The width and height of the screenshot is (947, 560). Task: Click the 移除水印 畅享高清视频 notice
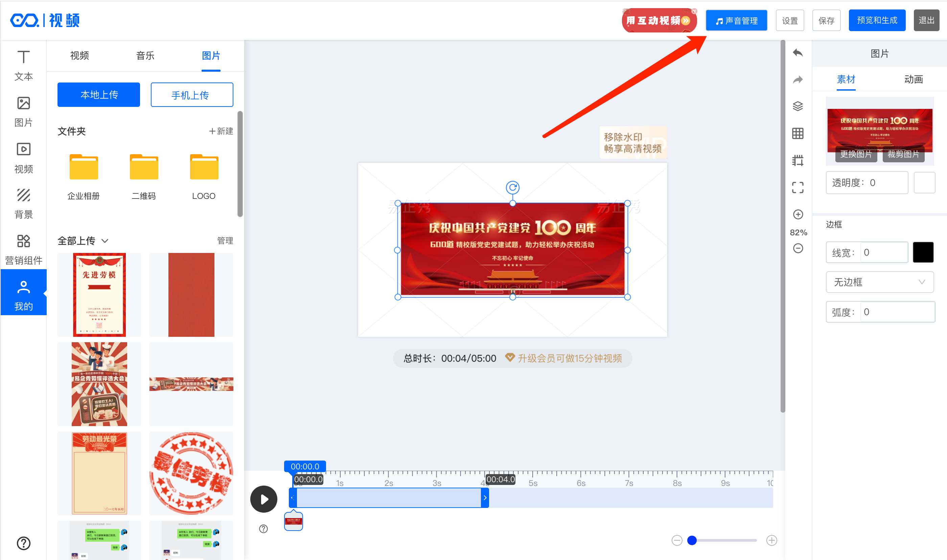[x=633, y=143]
